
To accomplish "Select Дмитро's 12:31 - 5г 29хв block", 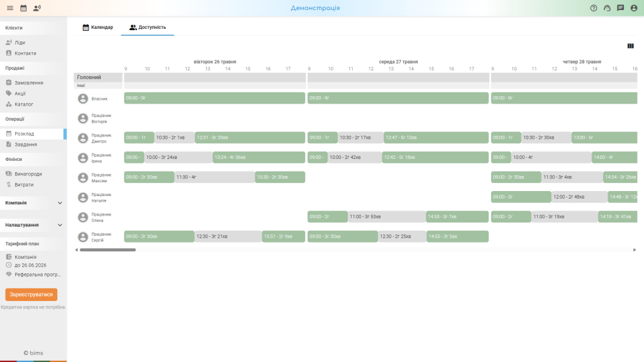I will point(250,138).
